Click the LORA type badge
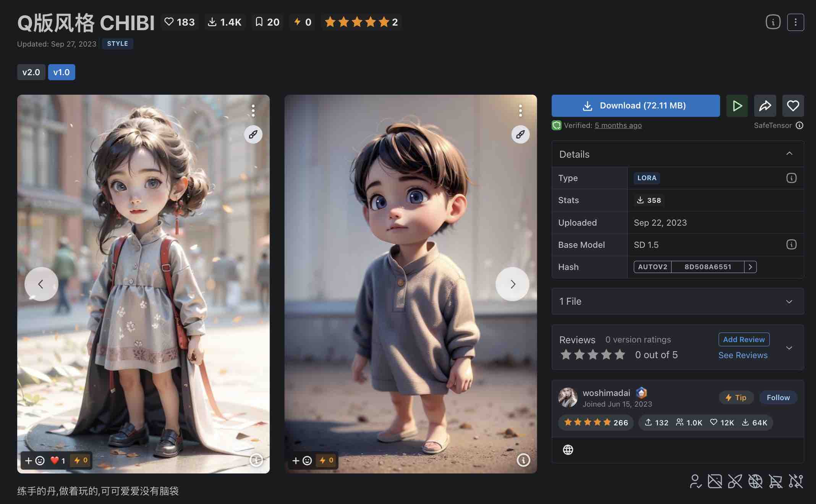816x504 pixels. coord(647,178)
